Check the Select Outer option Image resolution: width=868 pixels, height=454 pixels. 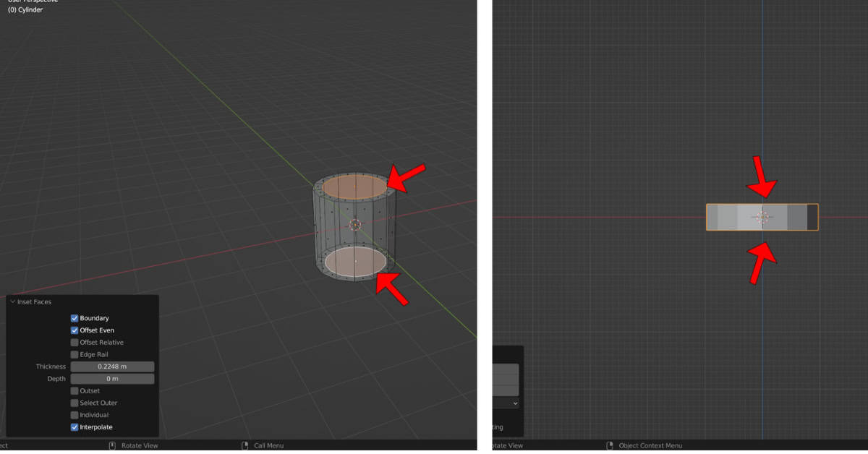coord(75,403)
